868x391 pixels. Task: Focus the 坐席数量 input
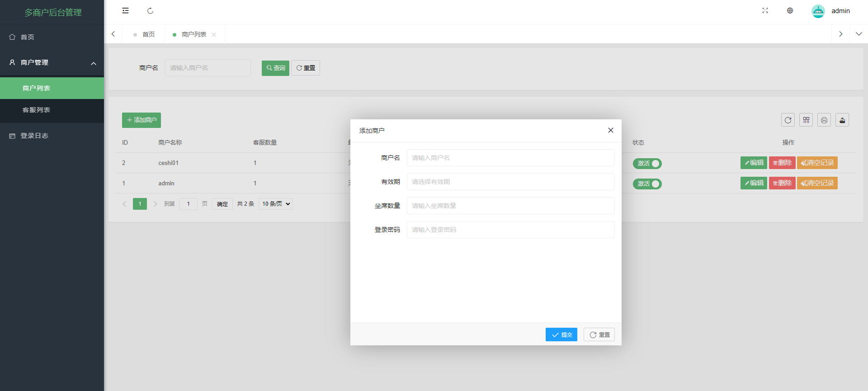511,206
